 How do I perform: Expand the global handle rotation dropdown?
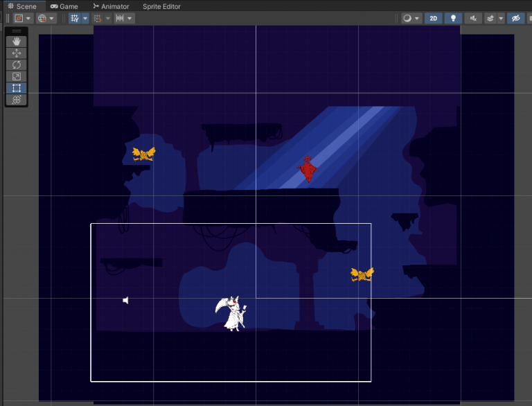(x=52, y=19)
